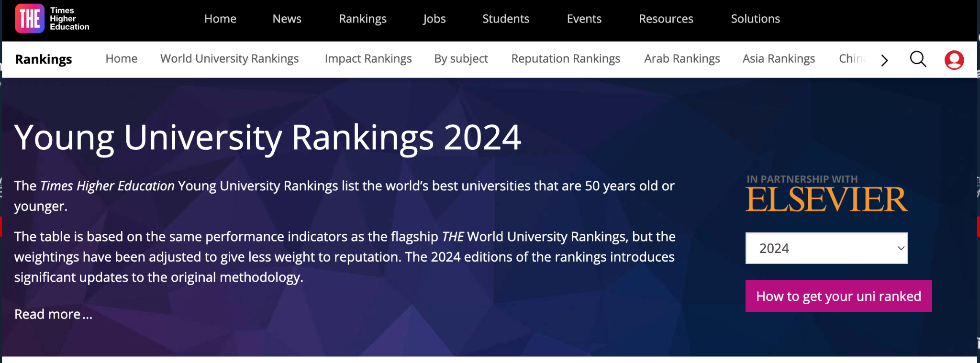Screen dimensions: 980x363
Task: Open the World University Rankings tab
Action: tap(229, 59)
